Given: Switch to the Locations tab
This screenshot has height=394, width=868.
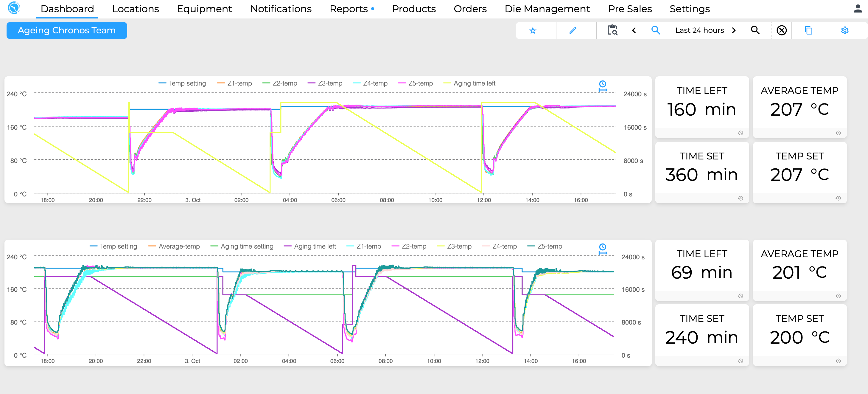Looking at the screenshot, I should [136, 9].
